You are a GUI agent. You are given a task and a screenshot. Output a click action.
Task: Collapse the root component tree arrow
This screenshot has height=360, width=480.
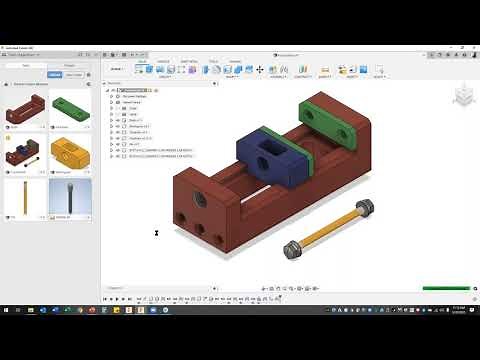coord(107,90)
